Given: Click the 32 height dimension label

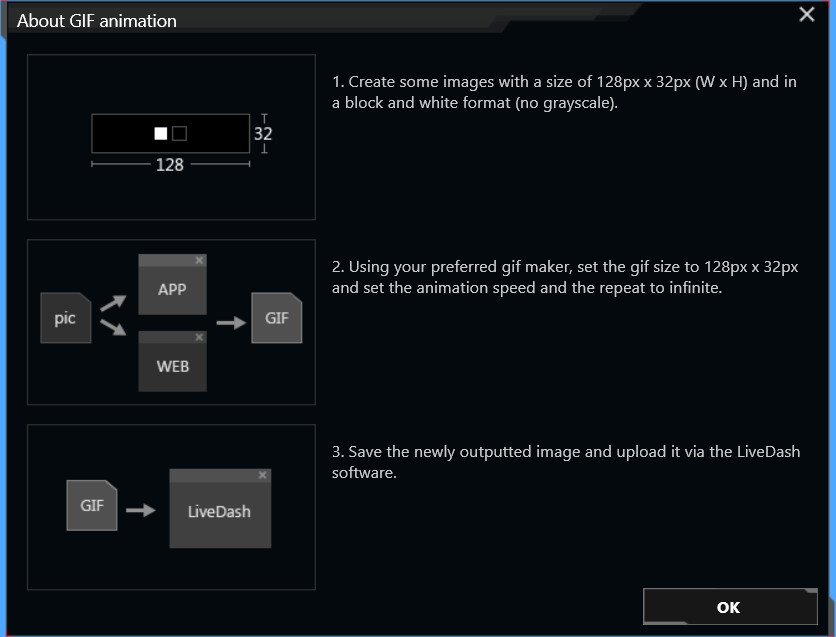Looking at the screenshot, I should [x=263, y=133].
